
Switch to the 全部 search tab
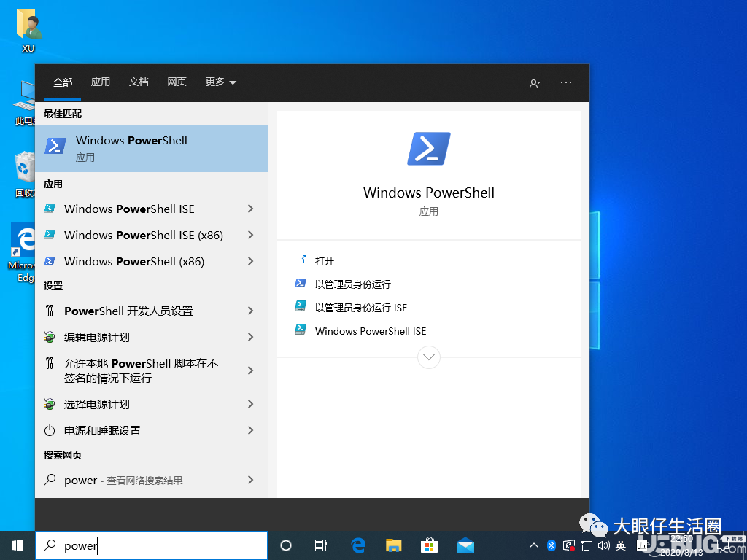63,82
